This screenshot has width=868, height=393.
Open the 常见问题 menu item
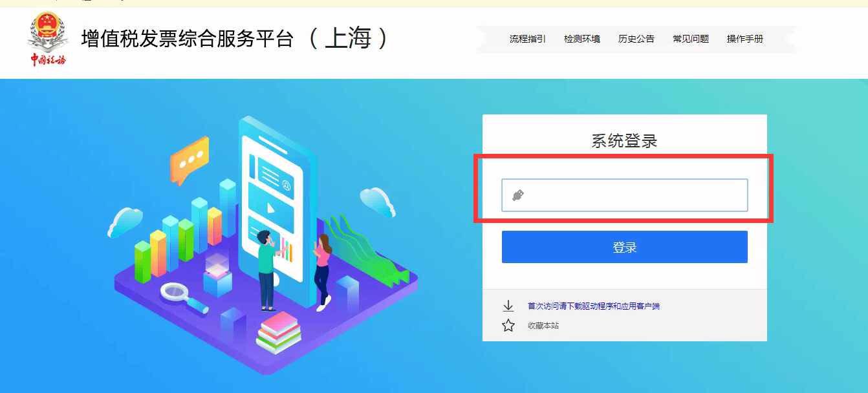[690, 39]
